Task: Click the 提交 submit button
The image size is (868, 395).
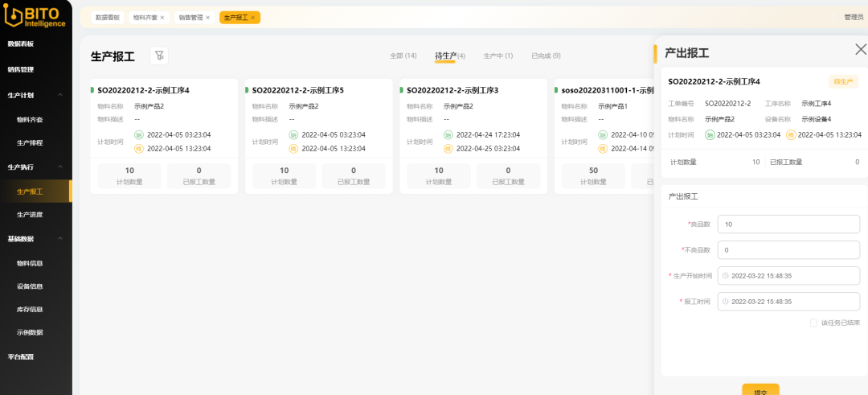Action: click(760, 389)
